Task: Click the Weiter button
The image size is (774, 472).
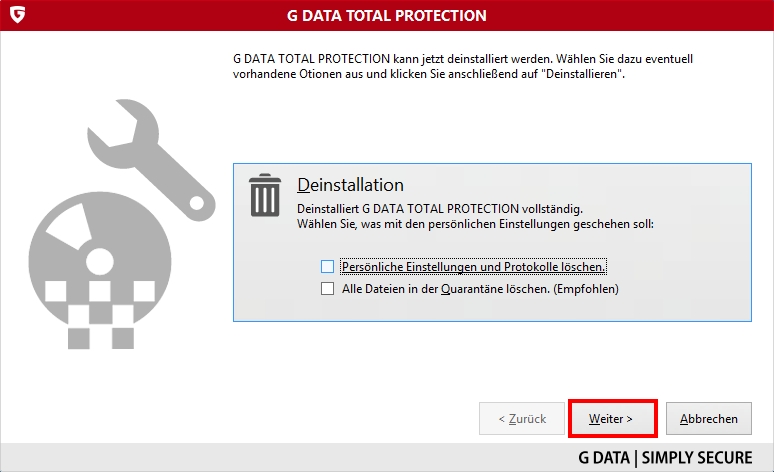Action: point(612,419)
